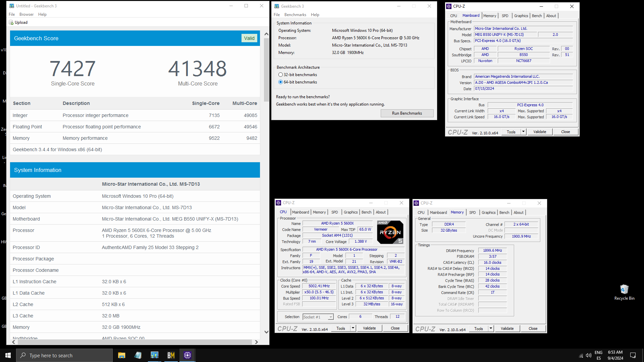Select 32-bit benchmarks radio button
Viewport: 644px width, 362px height.
coord(280,75)
